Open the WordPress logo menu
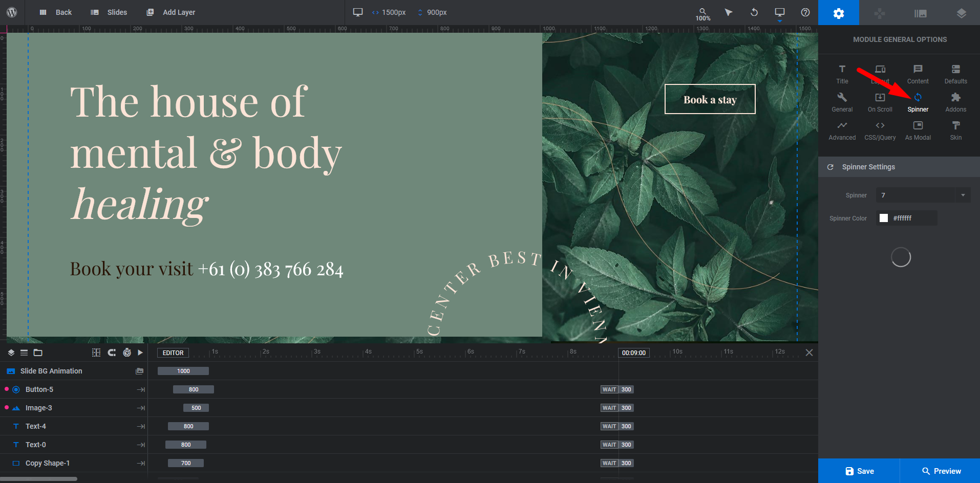 (x=12, y=12)
